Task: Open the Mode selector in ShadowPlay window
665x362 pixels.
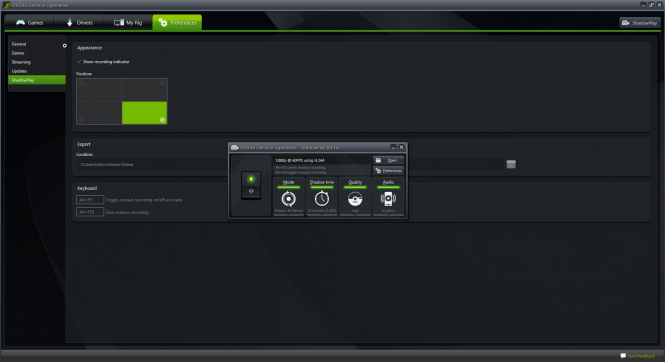Action: (288, 197)
